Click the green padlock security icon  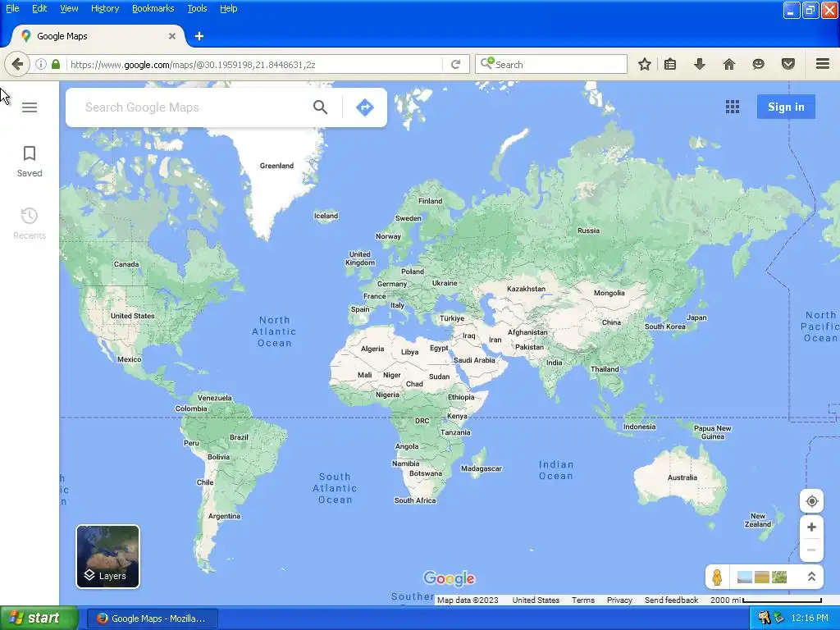[x=56, y=64]
